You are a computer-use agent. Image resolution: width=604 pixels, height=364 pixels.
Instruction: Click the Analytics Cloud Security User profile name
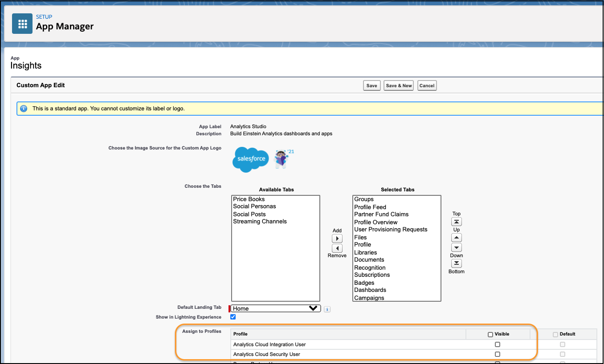pos(267,354)
